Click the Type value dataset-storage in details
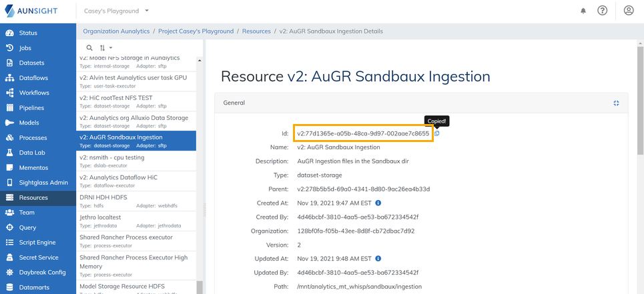This screenshot has width=644, height=294. pyautogui.click(x=320, y=175)
